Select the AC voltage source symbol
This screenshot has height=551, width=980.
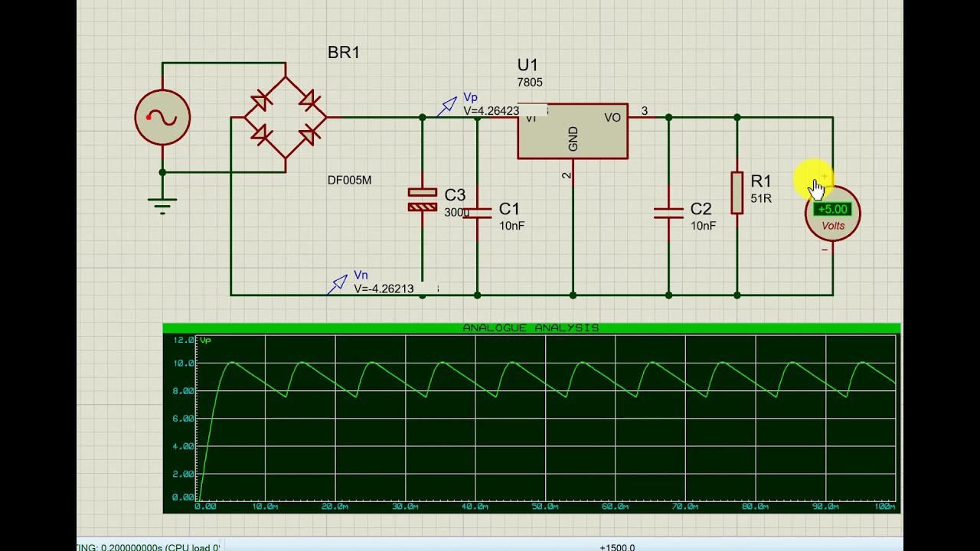162,117
